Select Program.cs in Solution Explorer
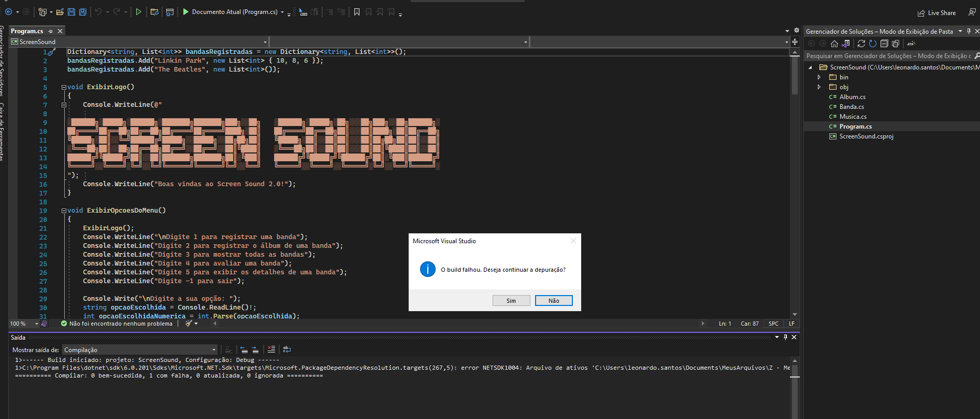This screenshot has height=419, width=980. pos(856,127)
